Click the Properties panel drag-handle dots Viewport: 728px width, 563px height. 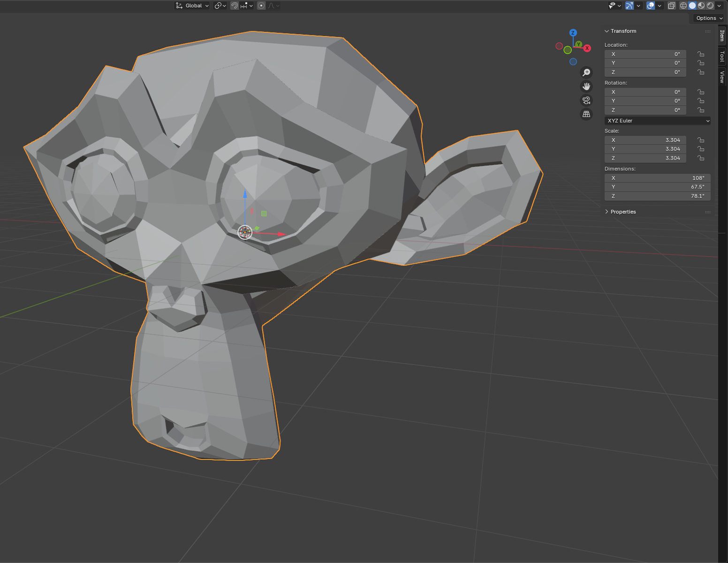[x=708, y=212]
